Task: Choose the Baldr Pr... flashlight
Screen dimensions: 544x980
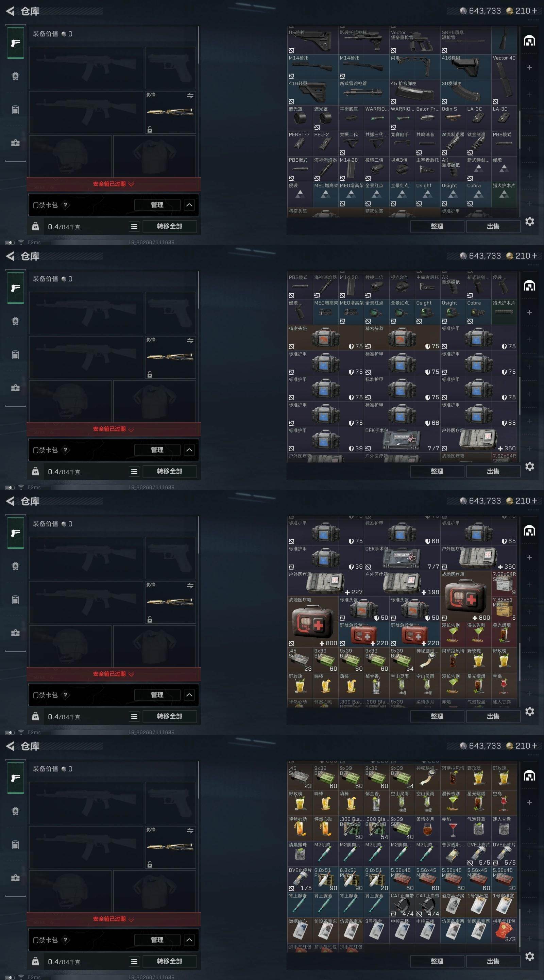Action: coord(428,118)
